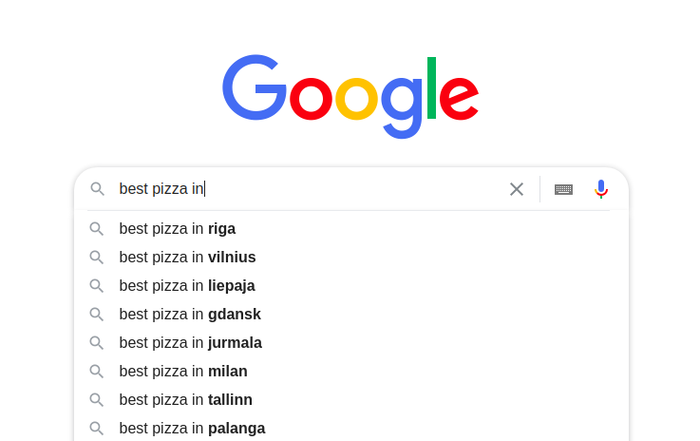Select best pizza in palanga suggestion

point(351,428)
